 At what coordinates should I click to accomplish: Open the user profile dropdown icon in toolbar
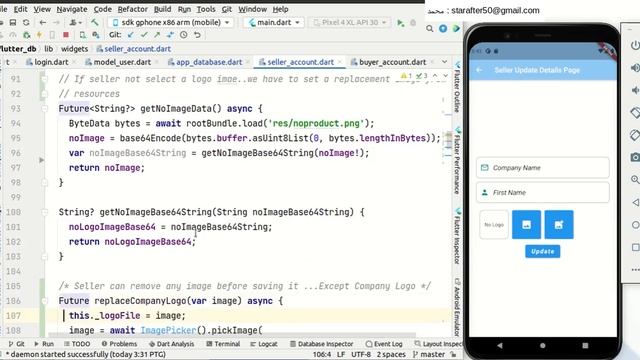pyautogui.click(x=75, y=22)
